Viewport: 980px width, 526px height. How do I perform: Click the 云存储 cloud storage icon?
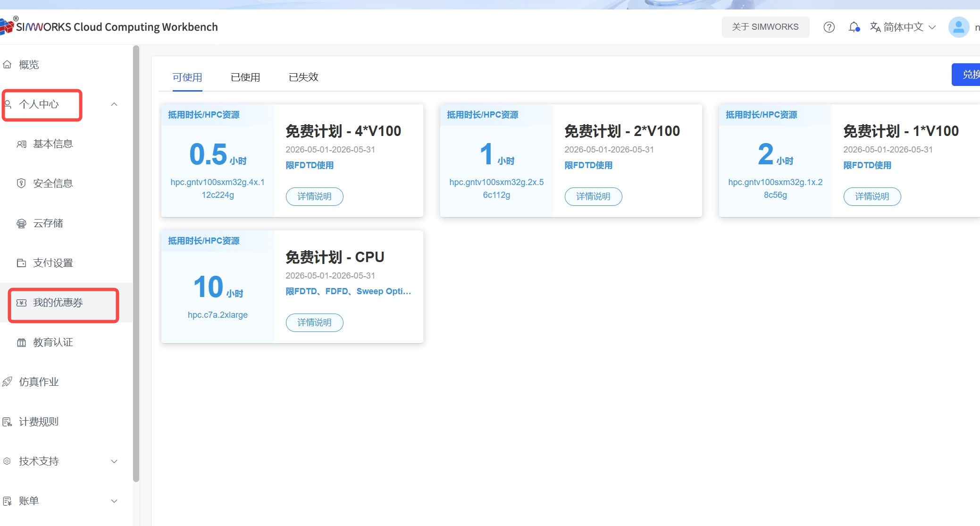(21, 223)
